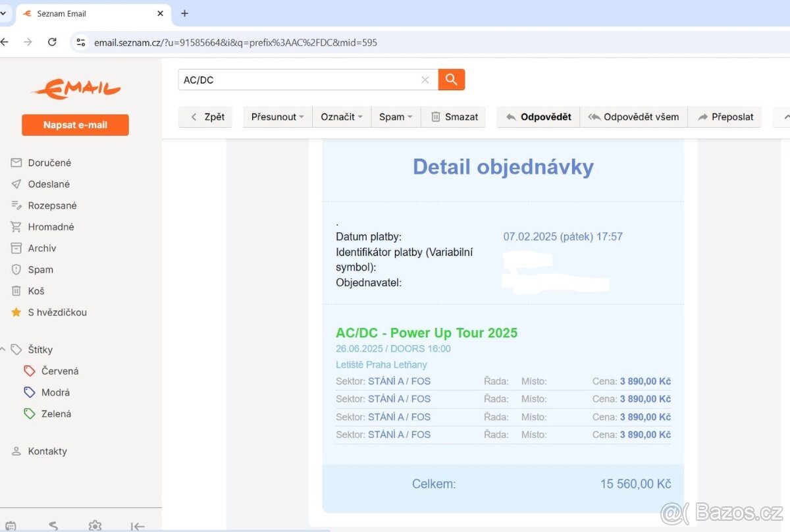Filter by Modrá blue label
This screenshot has height=532, width=790.
[47, 392]
